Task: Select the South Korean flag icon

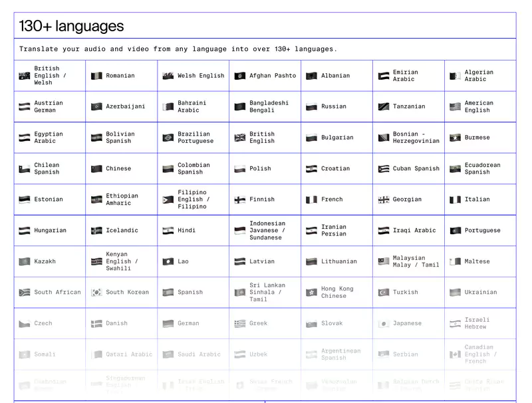Action: click(96, 292)
